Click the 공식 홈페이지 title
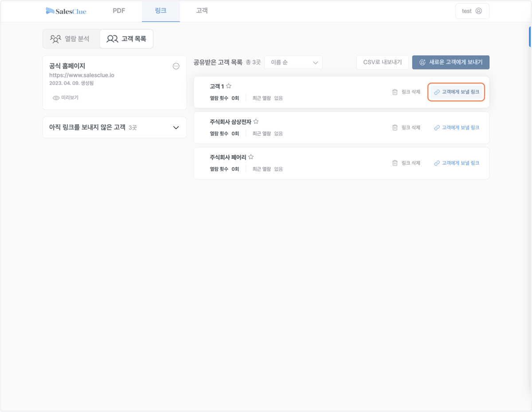Viewport: 532px width, 412px height. point(67,66)
